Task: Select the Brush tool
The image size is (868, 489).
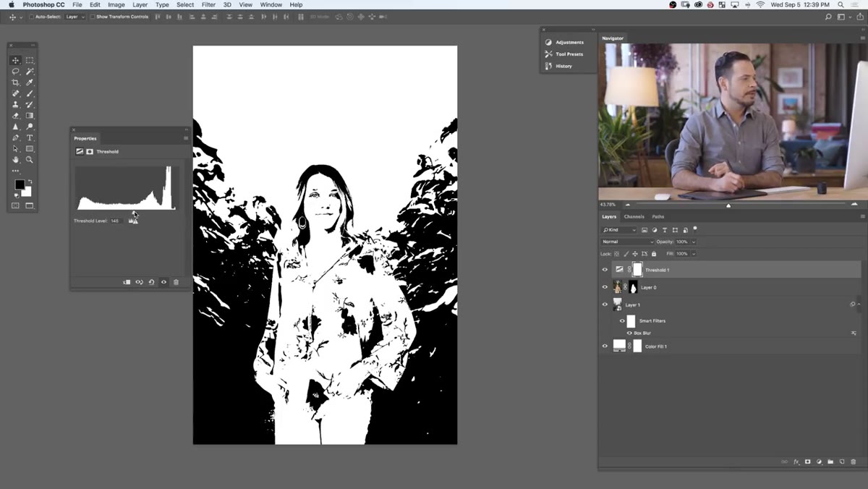Action: (30, 93)
